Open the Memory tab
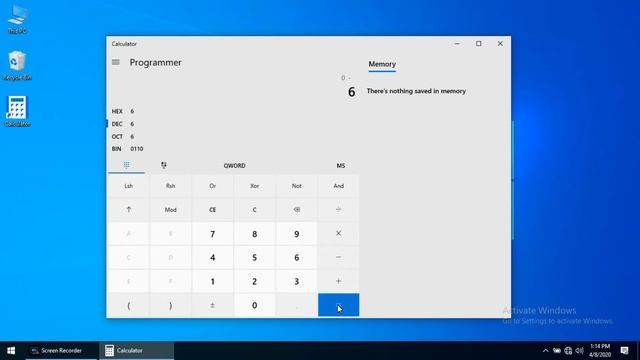This screenshot has height=360, width=640. pos(382,64)
